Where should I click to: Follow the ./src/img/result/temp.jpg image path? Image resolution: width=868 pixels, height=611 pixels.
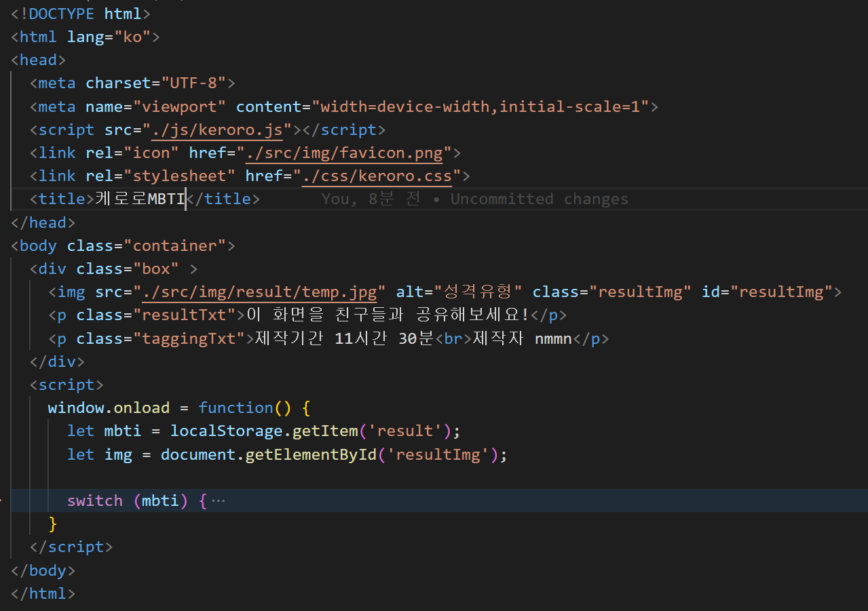tap(259, 292)
